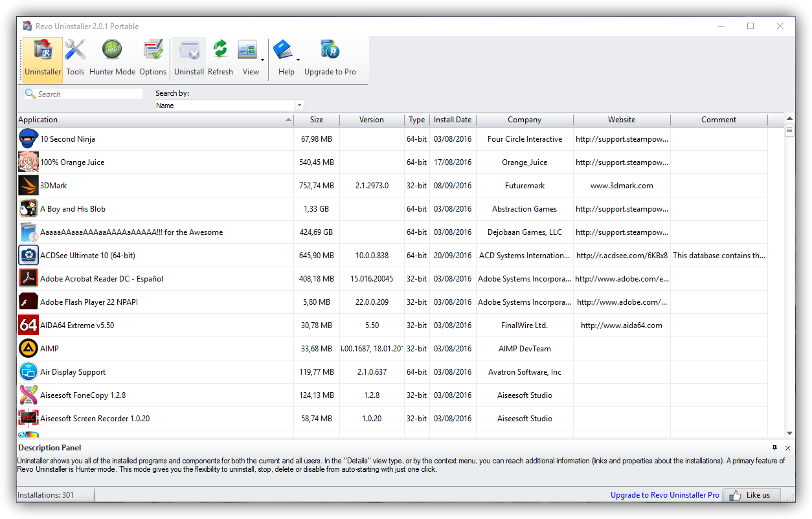Select the AIMP program icon
The width and height of the screenshot is (812, 519).
point(28,349)
